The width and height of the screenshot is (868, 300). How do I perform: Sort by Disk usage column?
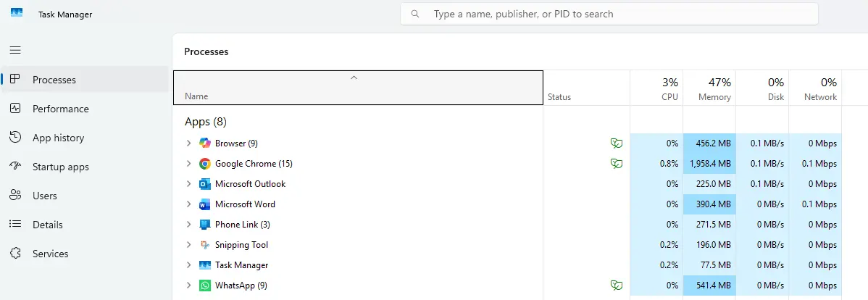[x=762, y=88]
